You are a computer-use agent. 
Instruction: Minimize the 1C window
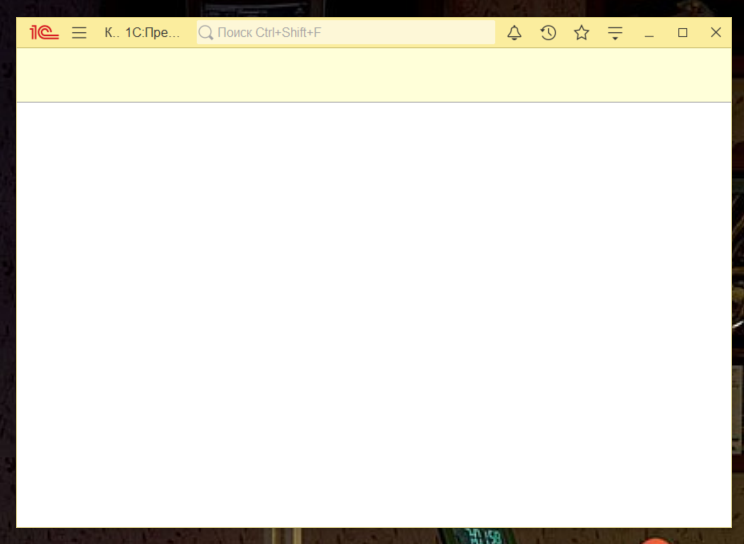point(649,33)
